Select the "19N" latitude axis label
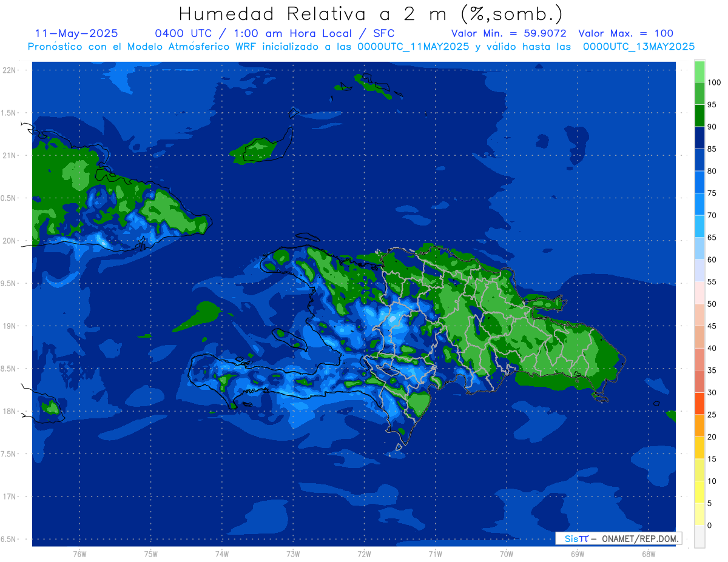 pos(8,326)
